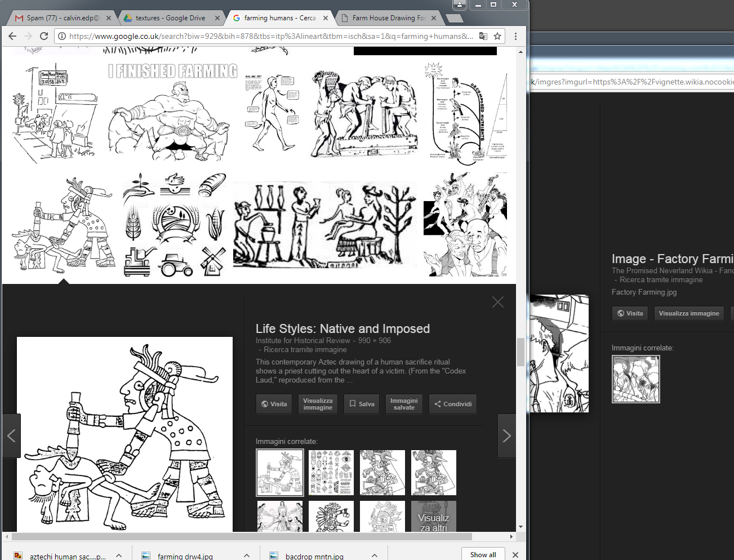Click the Visita button for Life Styles image
The image size is (734, 560).
click(274, 404)
